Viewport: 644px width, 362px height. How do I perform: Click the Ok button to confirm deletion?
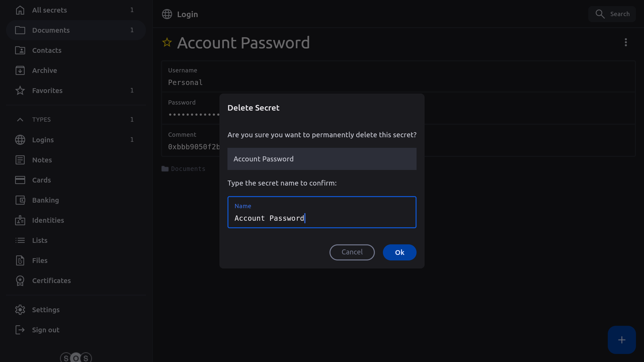(399, 252)
